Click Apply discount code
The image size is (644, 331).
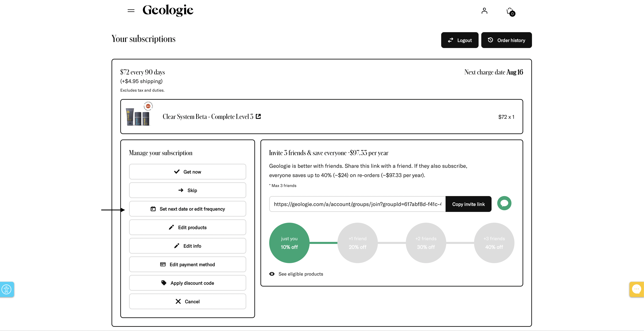tap(187, 283)
